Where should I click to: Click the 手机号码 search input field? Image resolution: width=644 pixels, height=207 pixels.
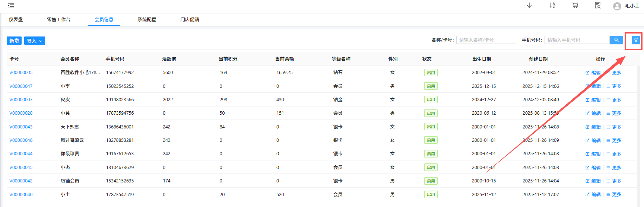(x=577, y=40)
